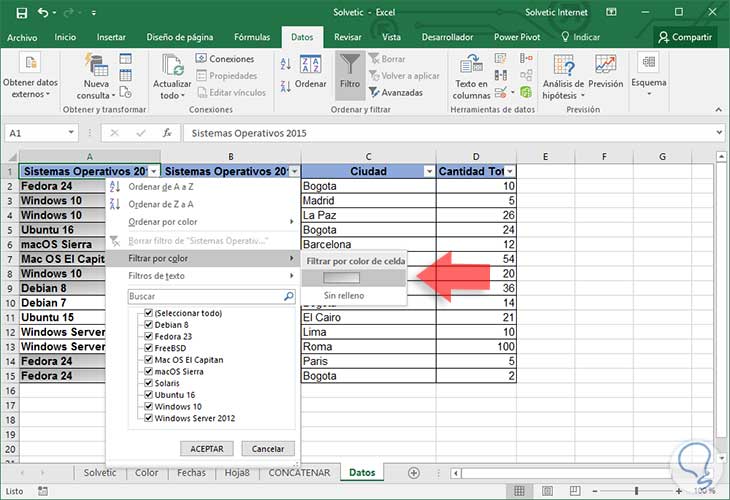Viewport: 730px width, 500px height.
Task: Select Ordenar de A a Z menu item
Action: pos(203,187)
